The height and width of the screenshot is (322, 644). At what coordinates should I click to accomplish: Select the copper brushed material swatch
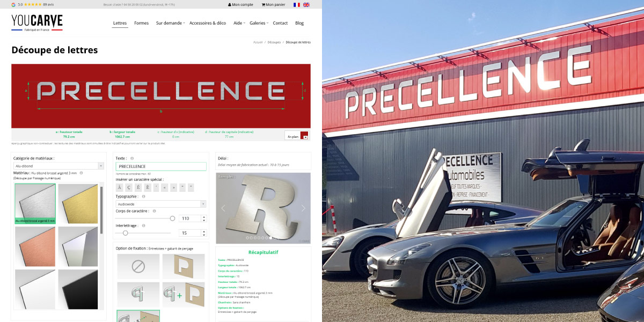(35, 246)
